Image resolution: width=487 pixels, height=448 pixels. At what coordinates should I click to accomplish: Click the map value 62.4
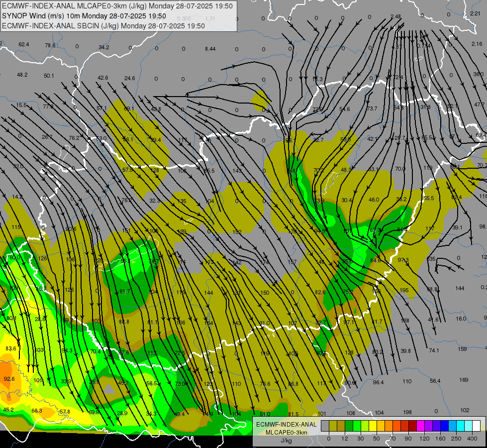click(23, 44)
